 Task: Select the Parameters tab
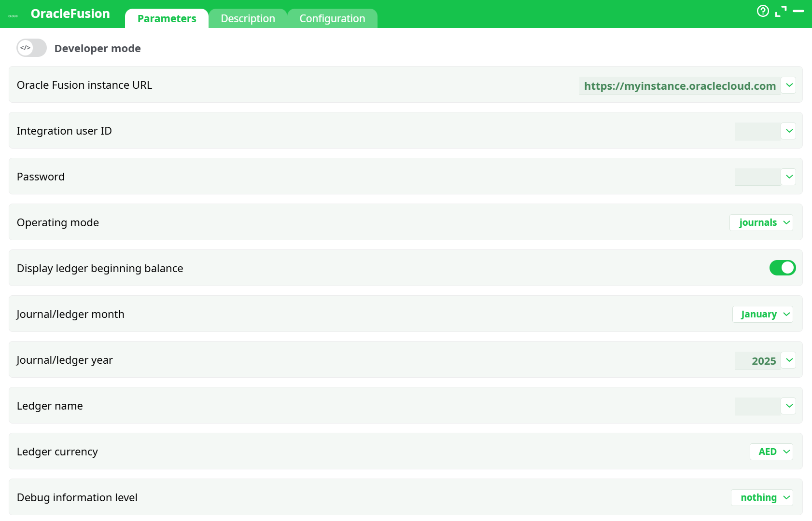click(167, 19)
